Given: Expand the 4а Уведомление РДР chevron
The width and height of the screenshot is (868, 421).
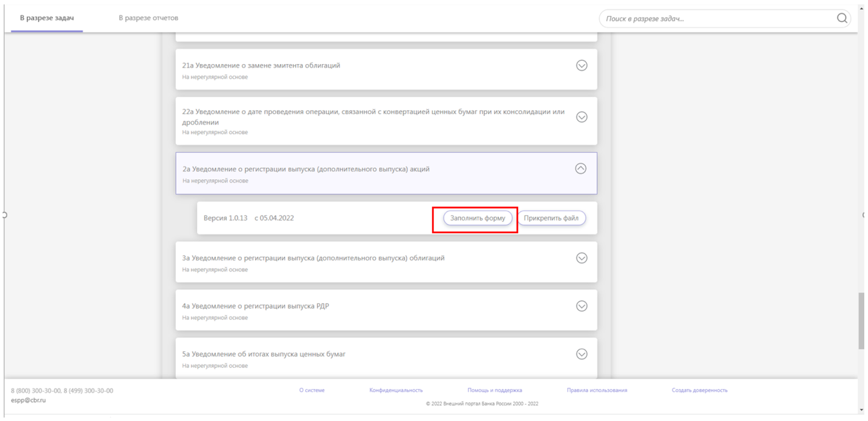Looking at the screenshot, I should click(x=581, y=306).
